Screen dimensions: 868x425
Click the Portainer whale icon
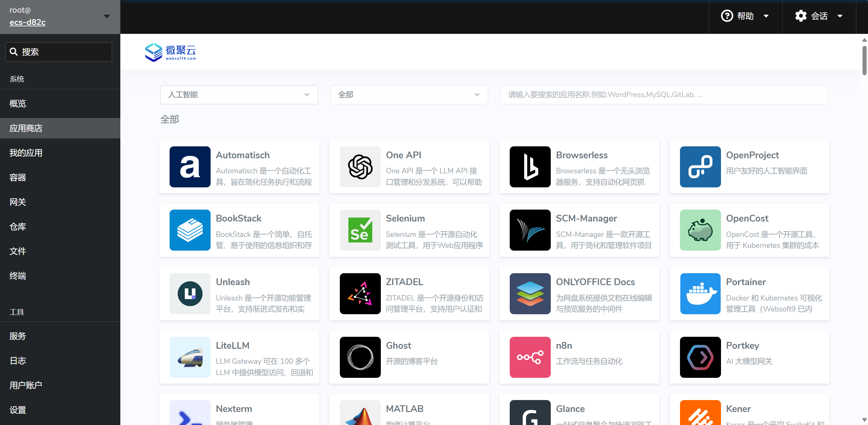(x=700, y=294)
